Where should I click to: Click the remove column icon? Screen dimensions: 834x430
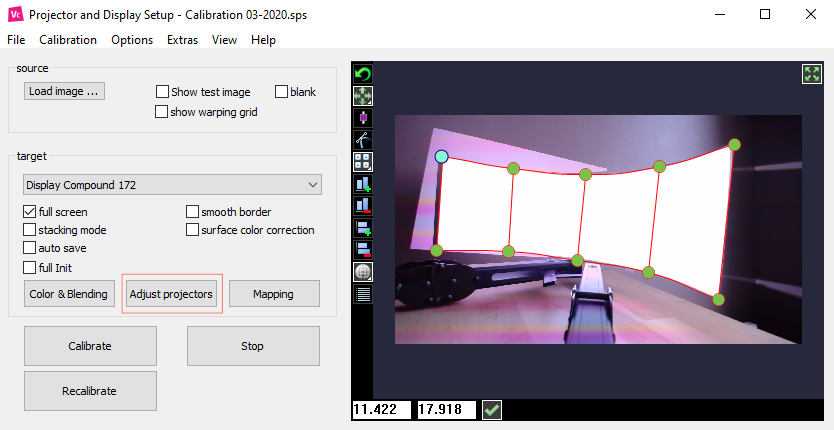363,206
